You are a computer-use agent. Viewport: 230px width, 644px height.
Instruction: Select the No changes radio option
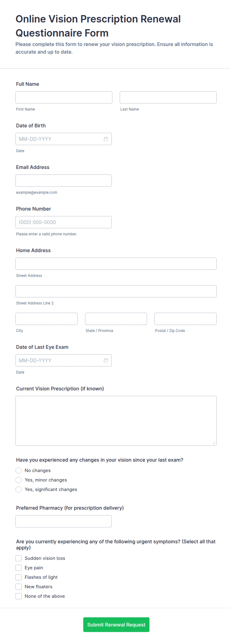19,471
